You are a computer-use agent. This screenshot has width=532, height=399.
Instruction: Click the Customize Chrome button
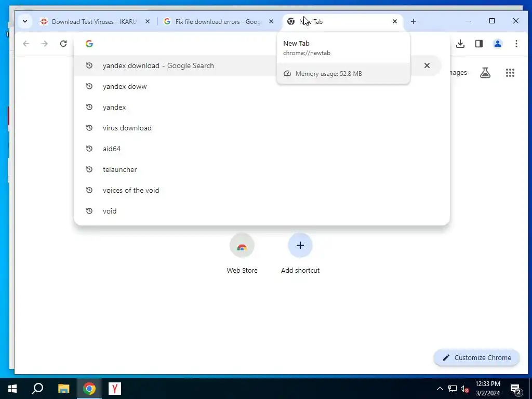coord(477,357)
